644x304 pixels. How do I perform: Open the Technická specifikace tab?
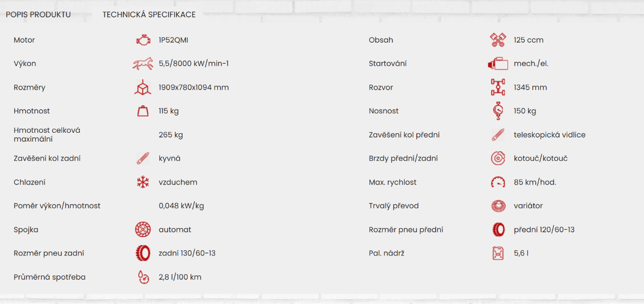click(149, 15)
